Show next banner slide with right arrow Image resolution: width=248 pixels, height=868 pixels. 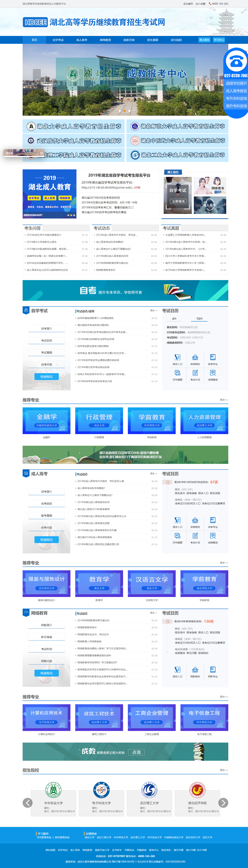(x=214, y=81)
